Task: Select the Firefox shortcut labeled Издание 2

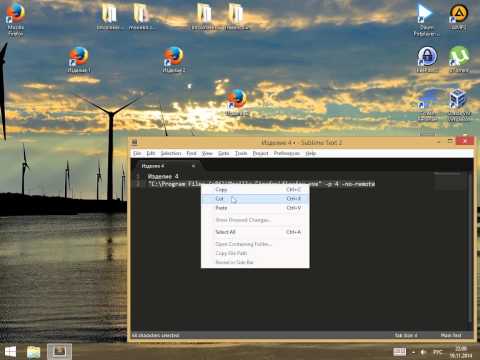Action: [174, 59]
